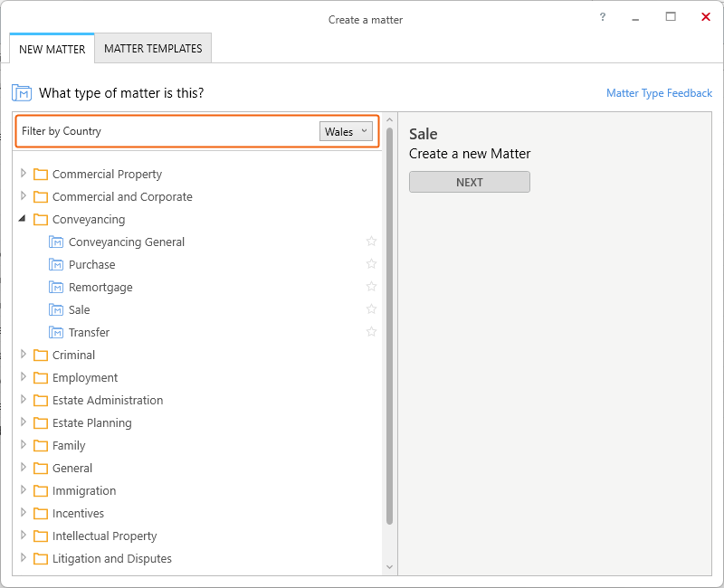Open the Wales country filter dropdown
Screen dimensions: 724x588
click(346, 131)
